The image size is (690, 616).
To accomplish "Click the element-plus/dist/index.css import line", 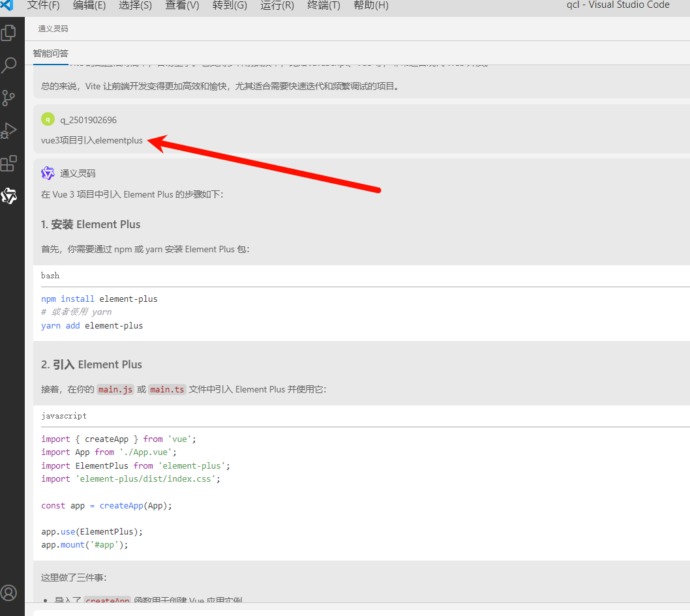I will click(x=130, y=479).
